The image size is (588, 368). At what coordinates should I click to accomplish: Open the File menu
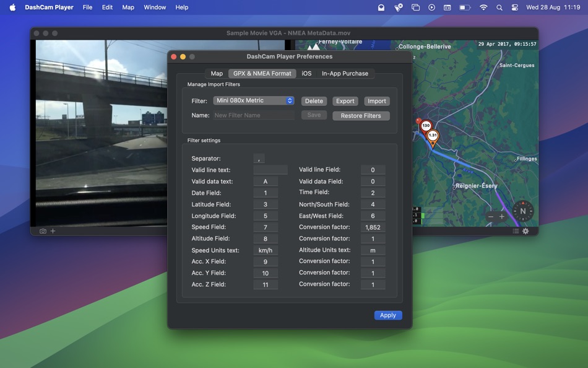[87, 7]
